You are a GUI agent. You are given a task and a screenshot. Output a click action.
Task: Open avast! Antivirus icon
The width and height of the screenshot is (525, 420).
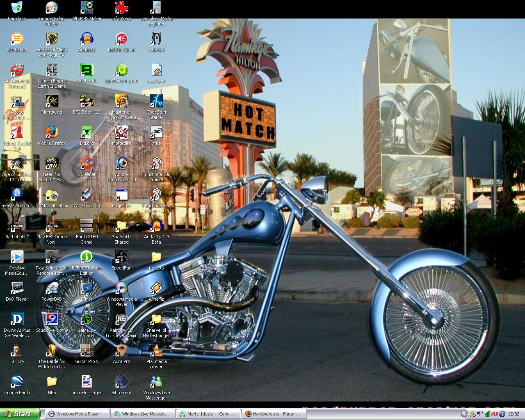17,198
